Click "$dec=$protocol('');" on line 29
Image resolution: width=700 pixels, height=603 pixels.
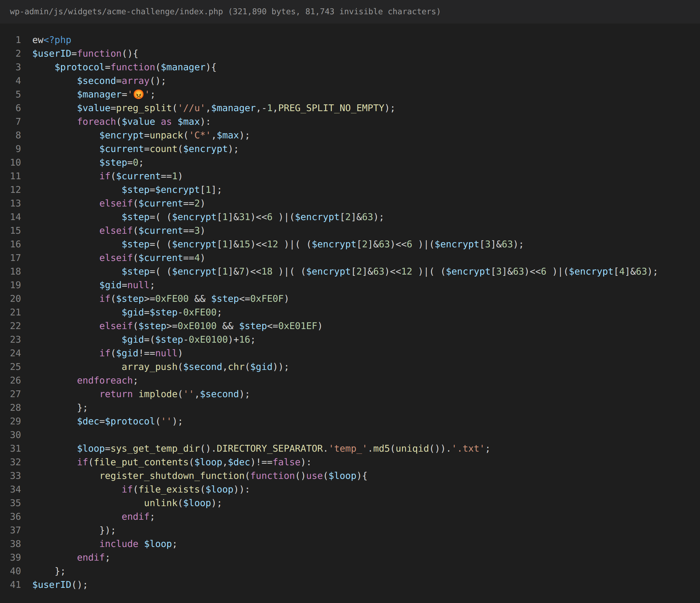click(130, 422)
